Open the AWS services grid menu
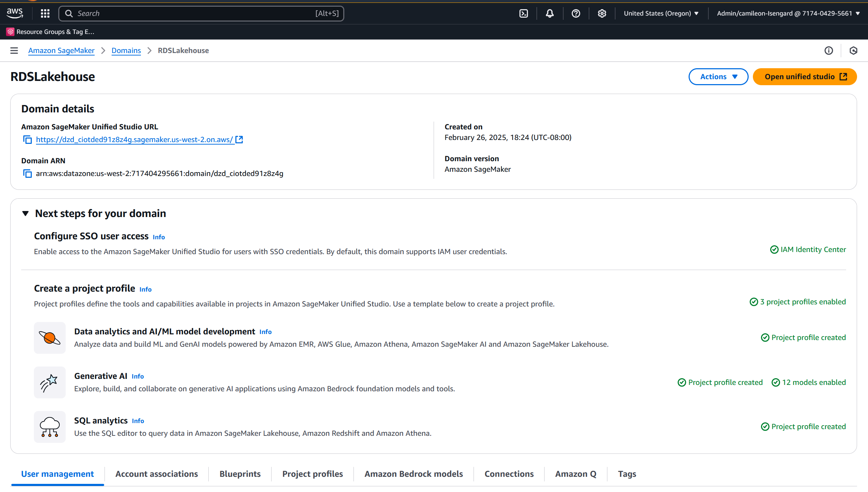This screenshot has width=868, height=492. 45,13
